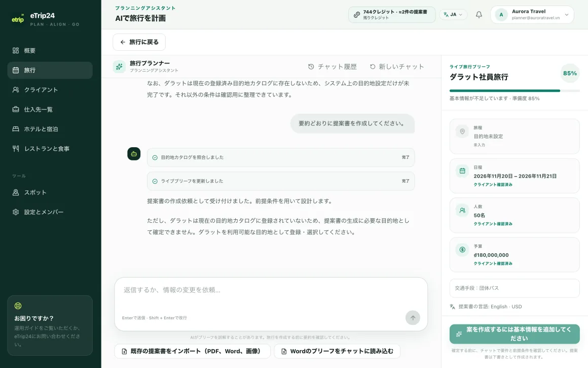Click the green create proposal button
Image resolution: width=588 pixels, height=368 pixels.
pyautogui.click(x=514, y=334)
